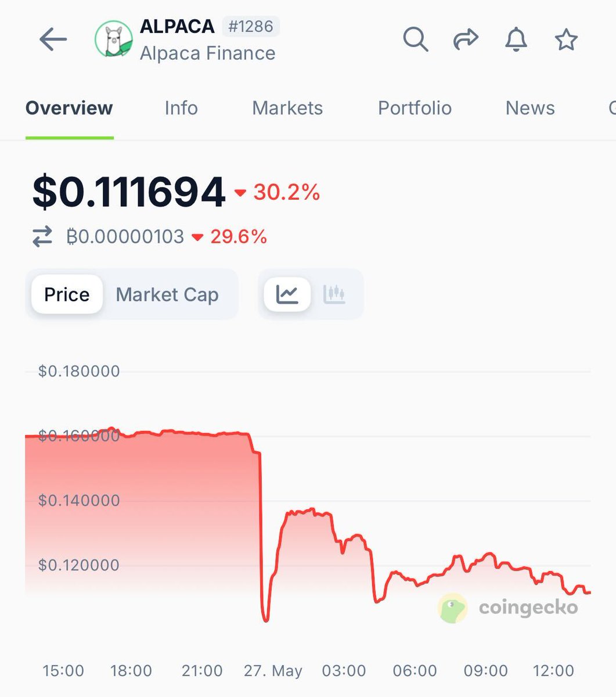The height and width of the screenshot is (697, 616).
Task: Add ALPACA to favorites with star
Action: [566, 40]
